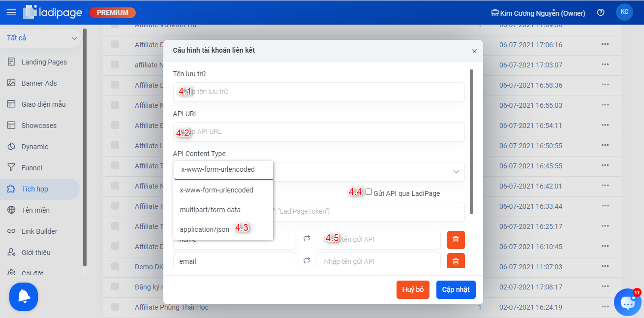This screenshot has width=644, height=318.
Task: Tick checkbox for Affiliate Phùng Thái Học row
Action: 115,307
